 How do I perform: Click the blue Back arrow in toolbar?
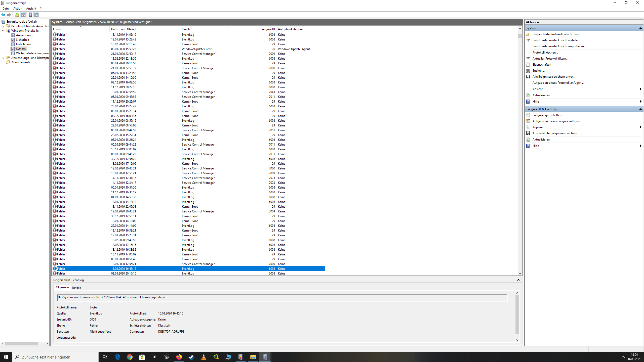coord(3,15)
